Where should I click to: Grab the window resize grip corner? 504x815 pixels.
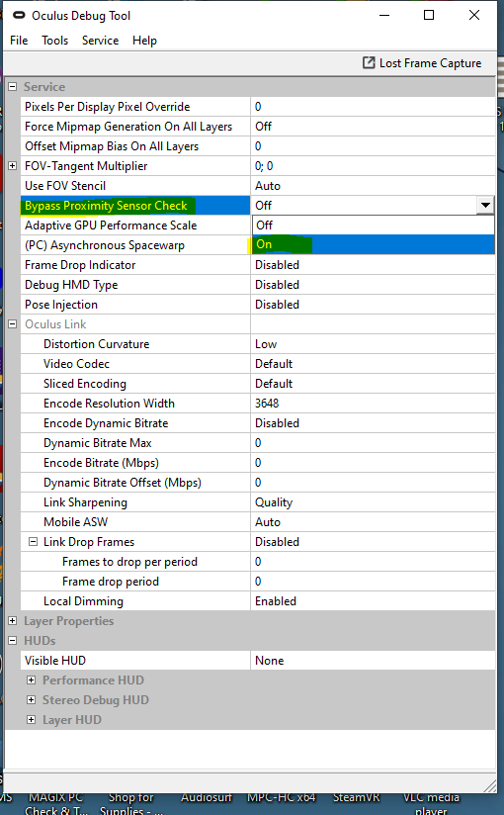click(489, 785)
